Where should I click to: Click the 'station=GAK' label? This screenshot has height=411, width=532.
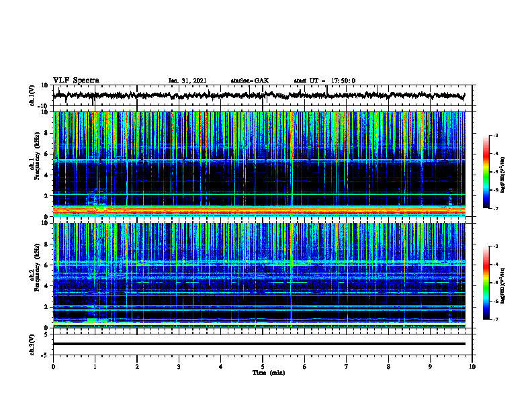[x=250, y=81]
